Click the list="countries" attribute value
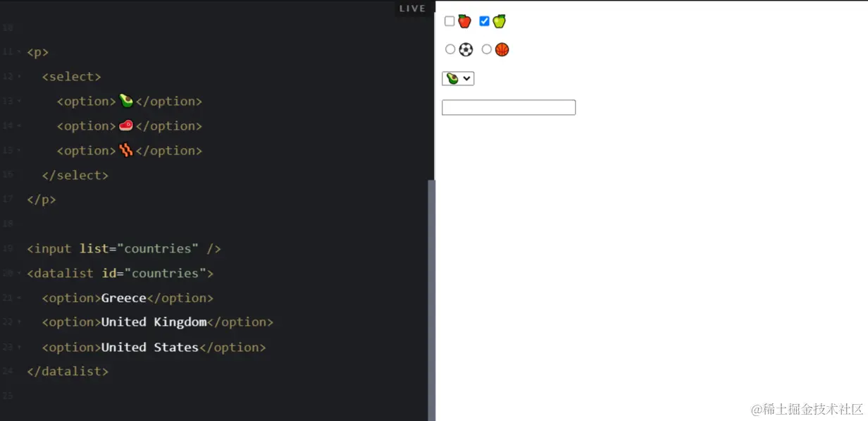This screenshot has width=868, height=421. tap(158, 248)
